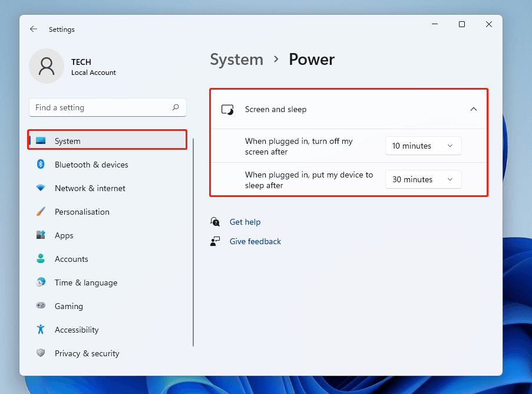Click the Local Account text
532x394 pixels.
pyautogui.click(x=93, y=73)
